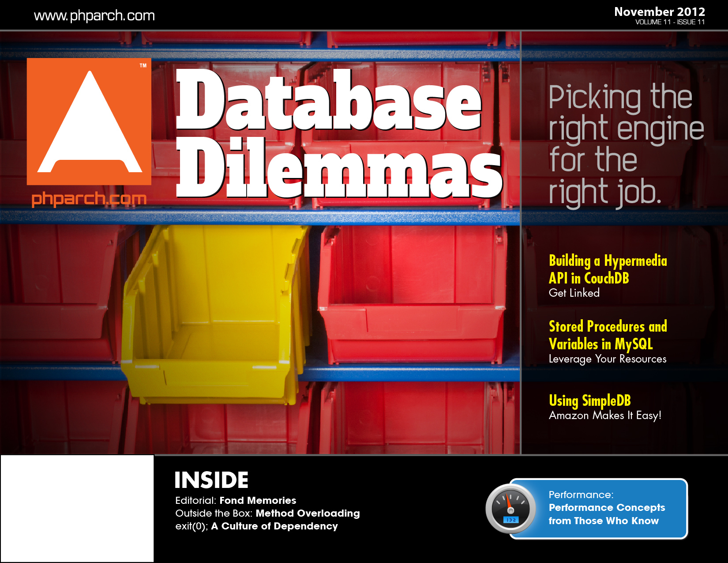Click the 'November 2012' date text

[659, 11]
